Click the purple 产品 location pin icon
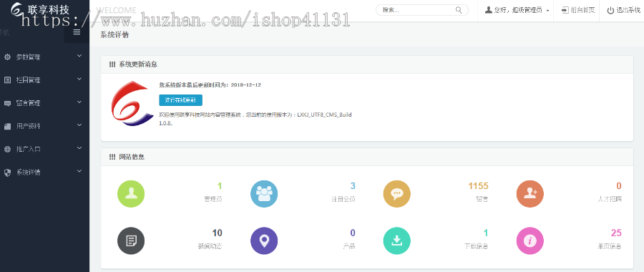The width and height of the screenshot is (644, 272). pyautogui.click(x=264, y=241)
